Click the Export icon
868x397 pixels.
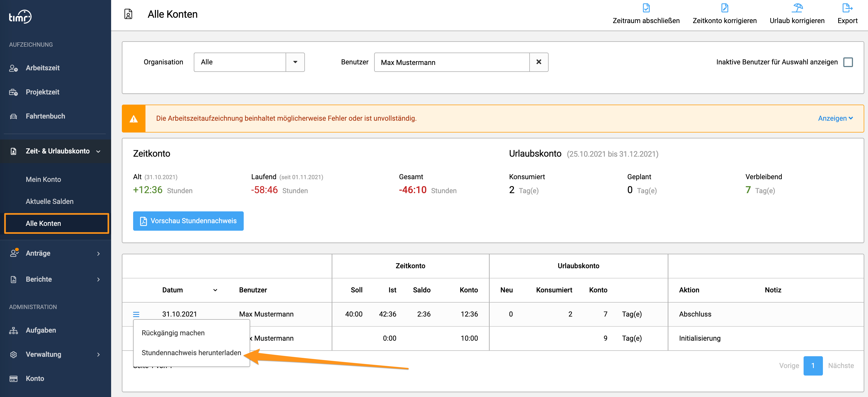coord(847,8)
